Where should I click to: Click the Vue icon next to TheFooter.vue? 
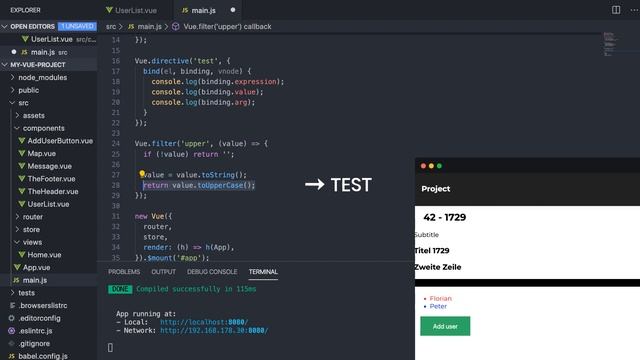(x=22, y=179)
